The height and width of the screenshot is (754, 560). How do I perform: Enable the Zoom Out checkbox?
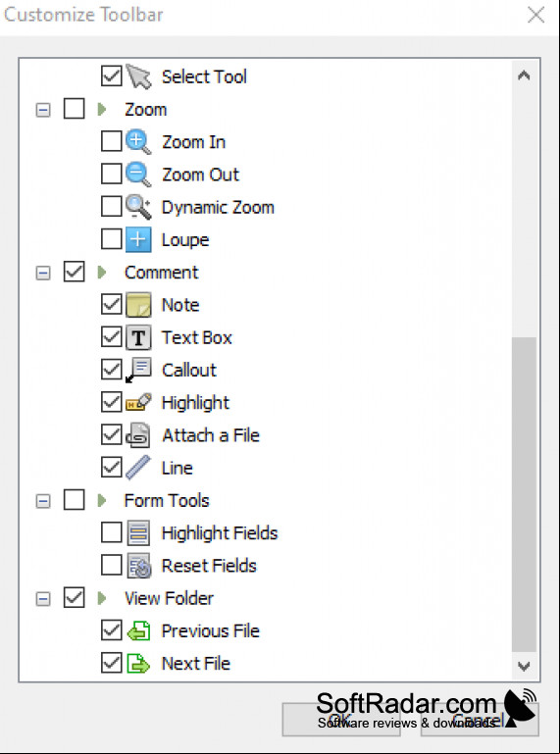pyautogui.click(x=112, y=175)
